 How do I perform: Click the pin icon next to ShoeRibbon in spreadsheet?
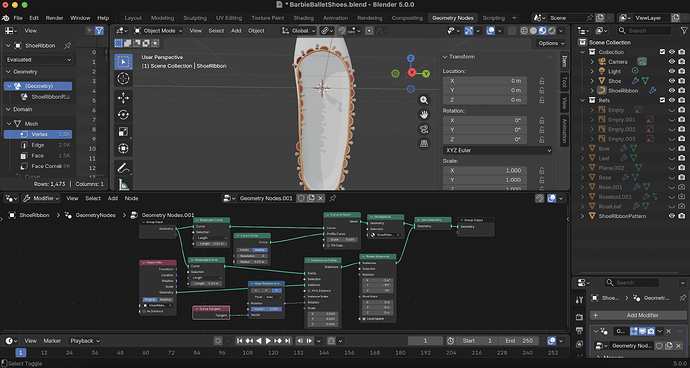(x=68, y=45)
